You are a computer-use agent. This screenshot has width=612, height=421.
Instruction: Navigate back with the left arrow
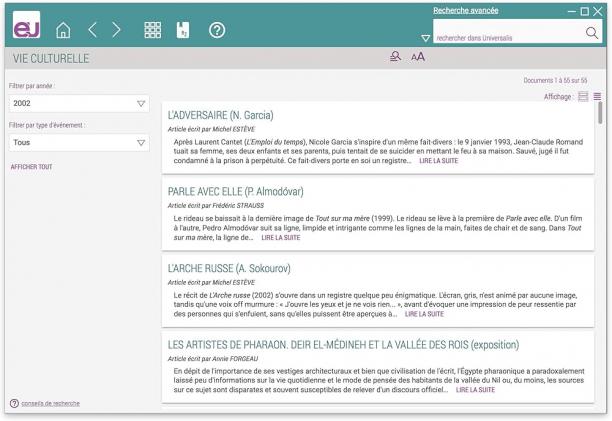tap(93, 30)
